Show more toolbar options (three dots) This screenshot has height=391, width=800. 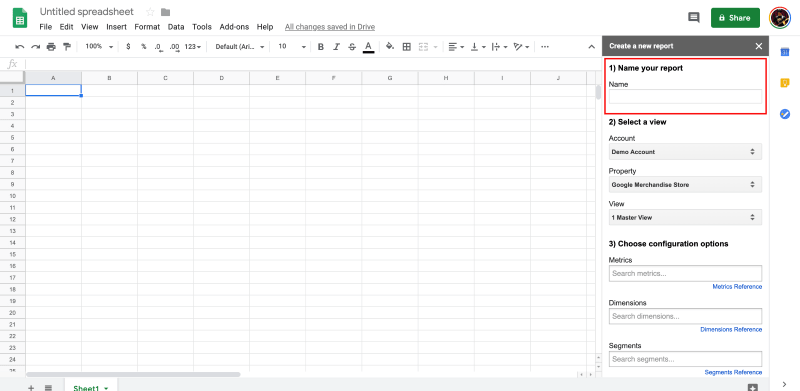coord(545,46)
